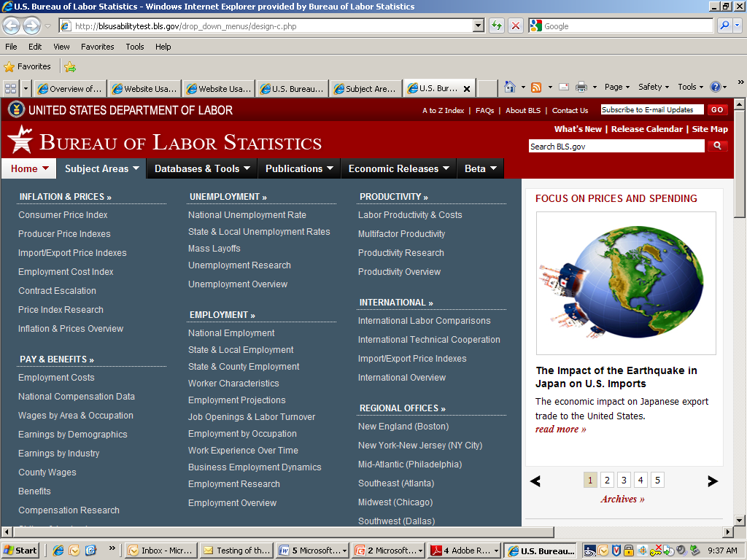
Task: Click the previous slide left arrow
Action: (535, 481)
